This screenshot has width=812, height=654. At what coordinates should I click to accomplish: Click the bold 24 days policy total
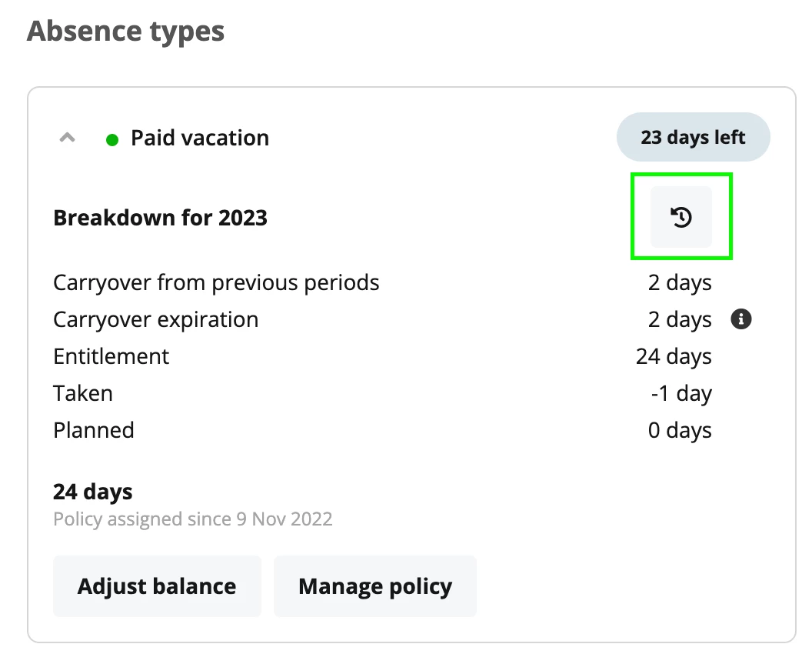(93, 492)
